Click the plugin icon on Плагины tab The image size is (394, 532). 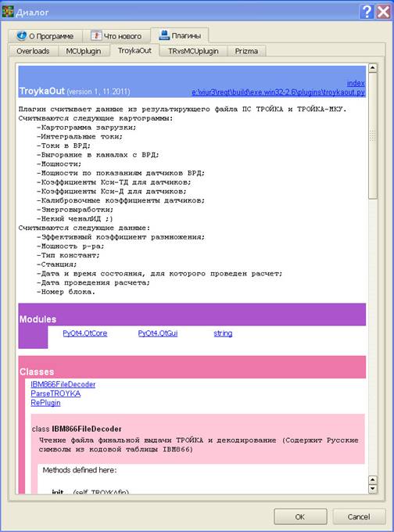click(x=164, y=35)
